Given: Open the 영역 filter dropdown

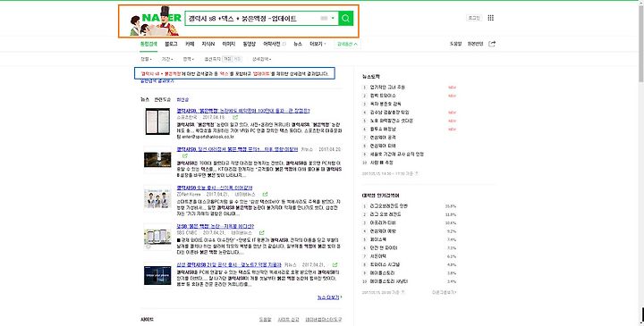Looking at the screenshot, I should 188,59.
